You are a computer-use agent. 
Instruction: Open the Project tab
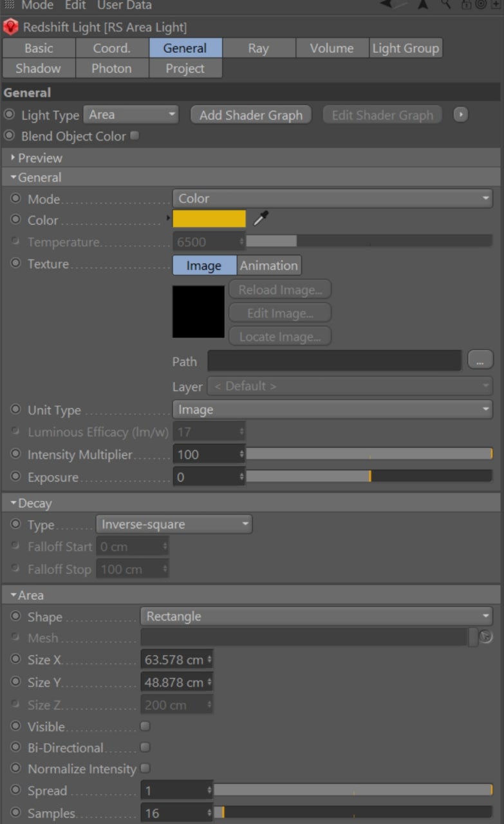pyautogui.click(x=185, y=68)
